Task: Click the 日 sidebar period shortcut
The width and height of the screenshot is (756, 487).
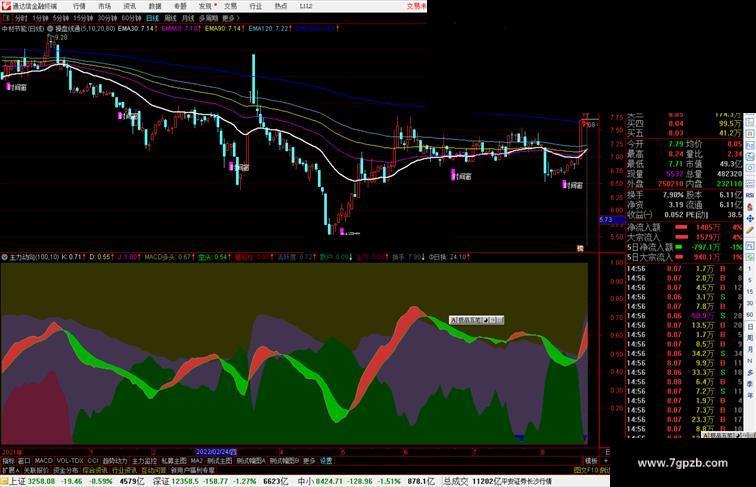Action: (x=750, y=326)
